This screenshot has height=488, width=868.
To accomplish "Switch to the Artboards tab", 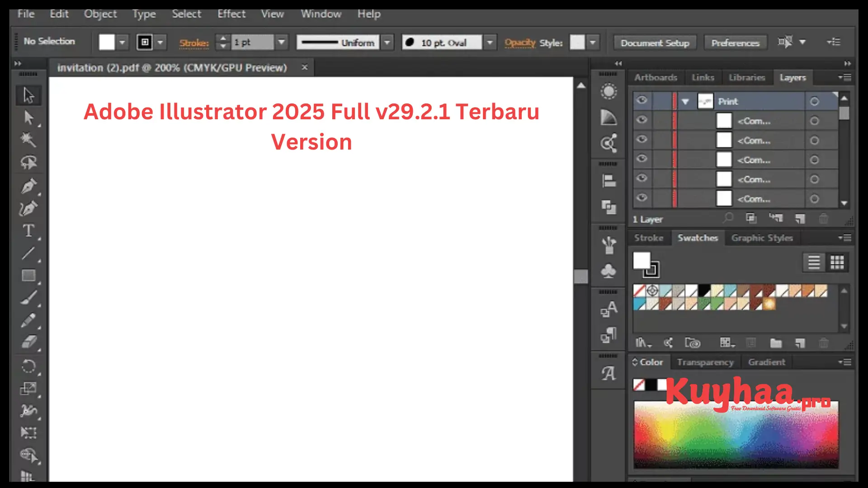I will tap(656, 77).
